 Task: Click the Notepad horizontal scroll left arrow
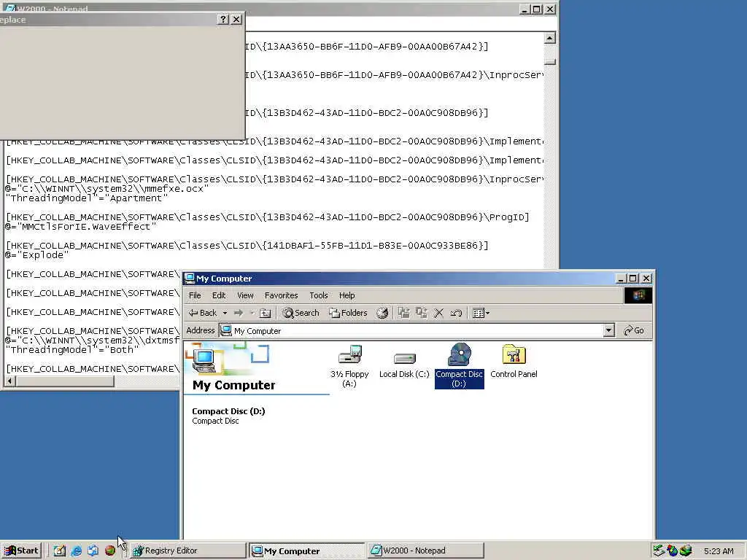(x=10, y=381)
